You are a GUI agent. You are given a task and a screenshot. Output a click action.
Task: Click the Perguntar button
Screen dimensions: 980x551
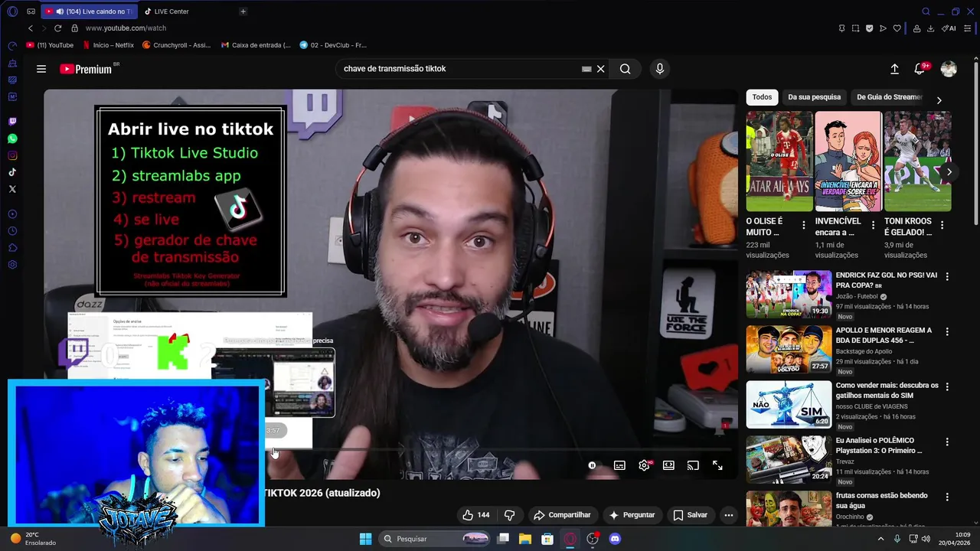(632, 515)
